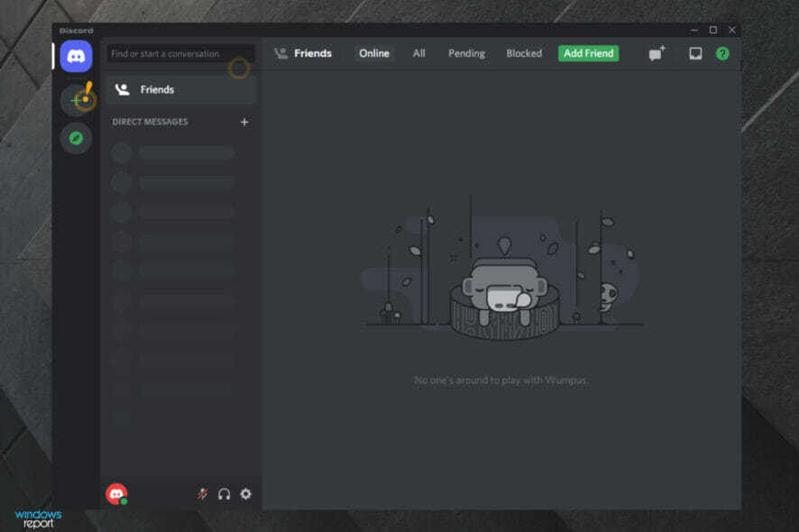Viewport: 799px width, 532px height.
Task: Select the All friends filter
Action: click(x=418, y=53)
